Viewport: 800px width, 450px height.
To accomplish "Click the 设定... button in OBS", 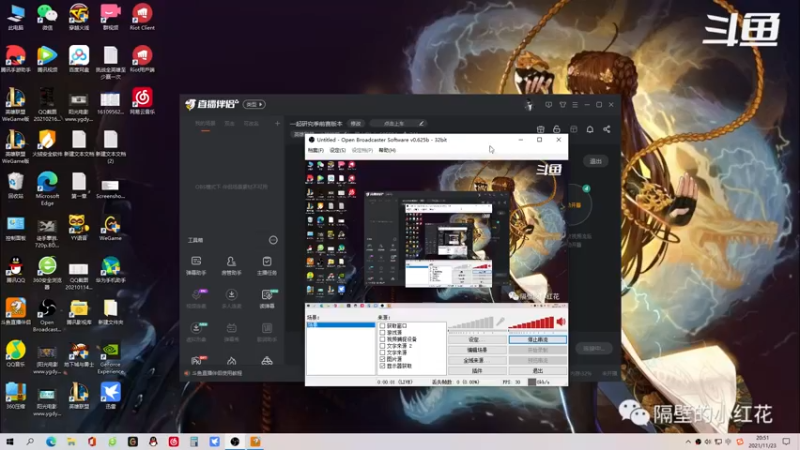I will click(x=477, y=339).
